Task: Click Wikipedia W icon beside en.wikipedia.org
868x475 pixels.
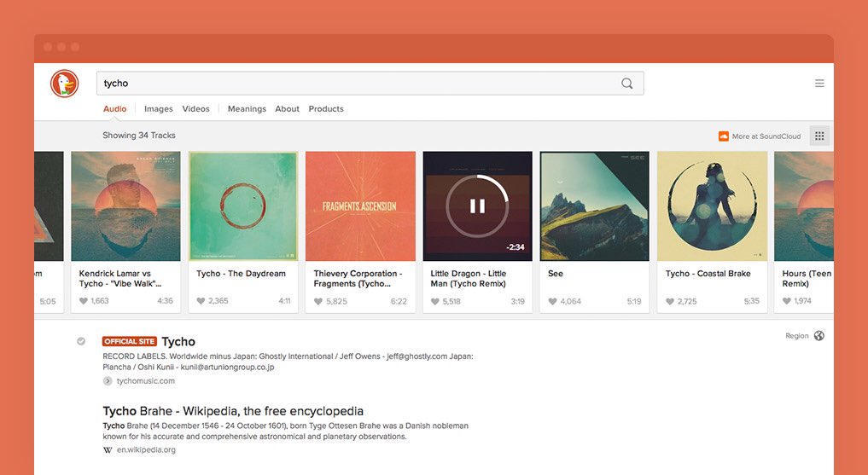Action: click(108, 450)
